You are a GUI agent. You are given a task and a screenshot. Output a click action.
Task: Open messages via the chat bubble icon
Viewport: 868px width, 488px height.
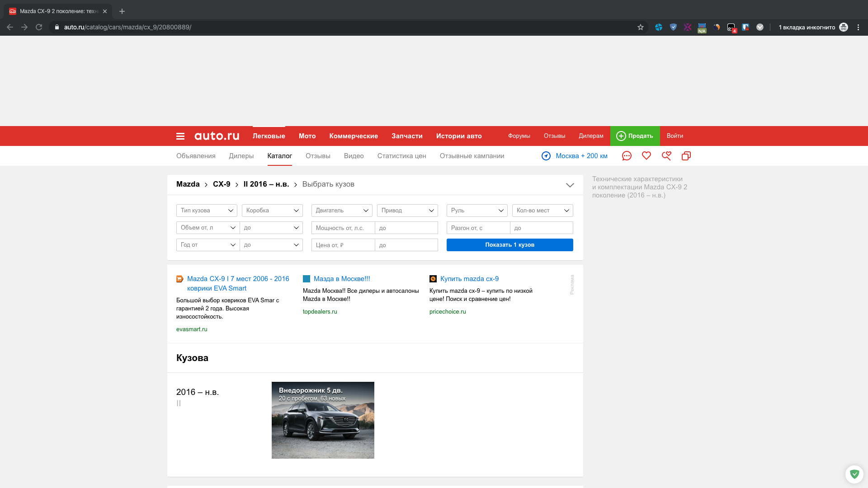(x=627, y=155)
